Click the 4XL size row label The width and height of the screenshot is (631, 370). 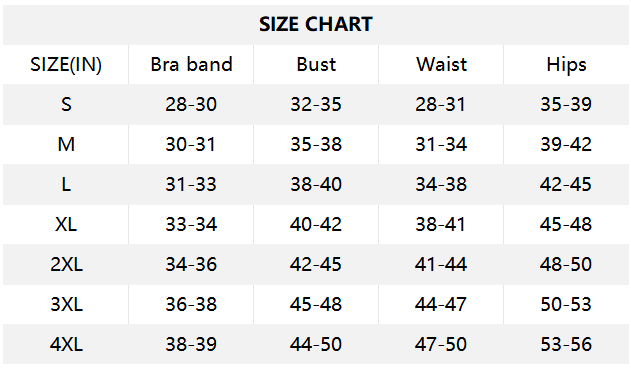point(66,345)
